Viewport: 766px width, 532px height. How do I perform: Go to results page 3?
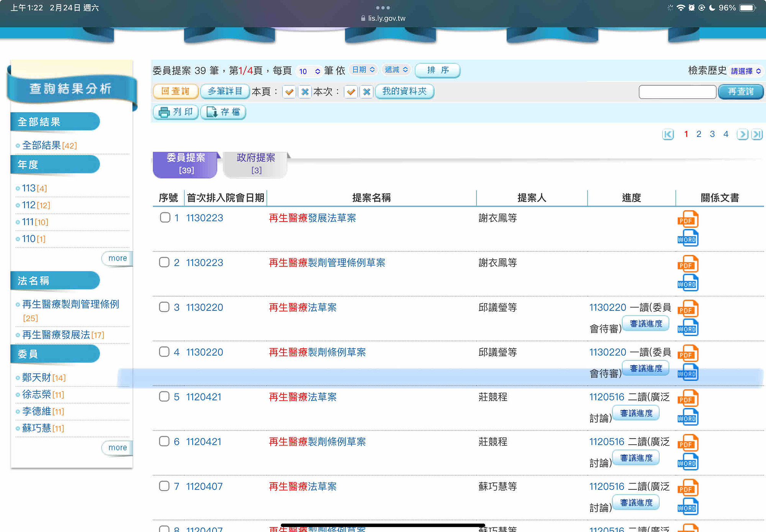[x=712, y=134]
